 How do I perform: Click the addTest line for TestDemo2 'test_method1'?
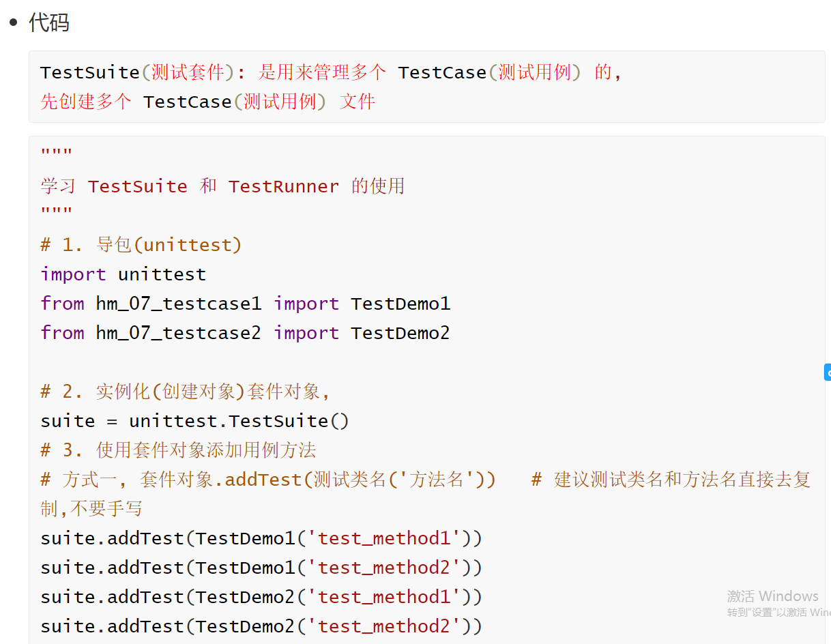(x=261, y=597)
